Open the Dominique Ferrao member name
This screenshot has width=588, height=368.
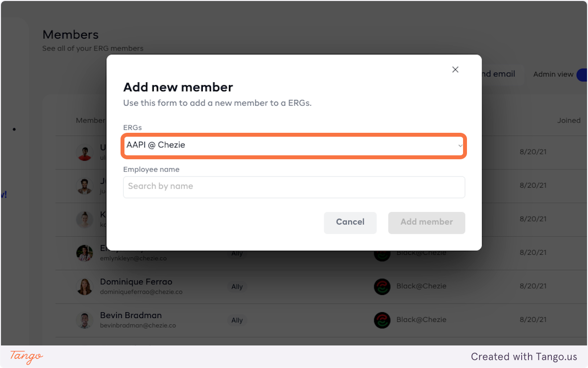(x=136, y=282)
